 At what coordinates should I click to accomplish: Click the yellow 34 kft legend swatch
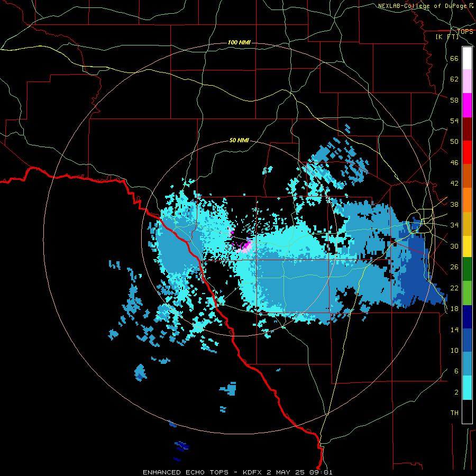467,246
